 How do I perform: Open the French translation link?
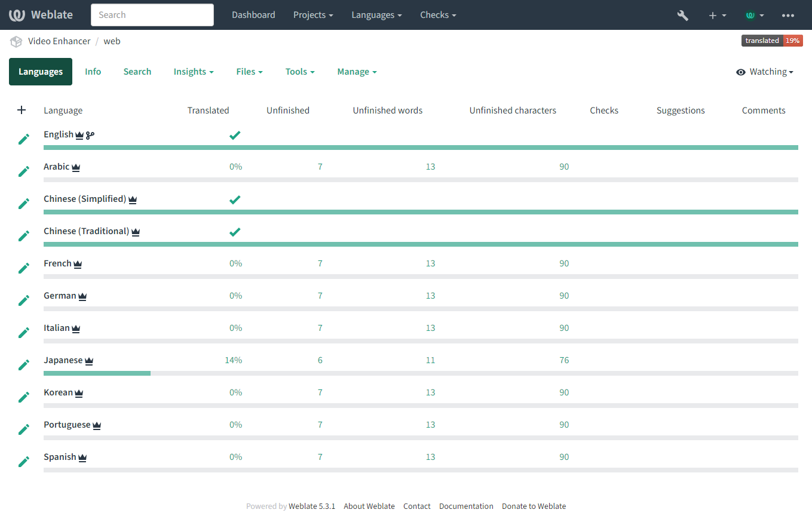[57, 263]
